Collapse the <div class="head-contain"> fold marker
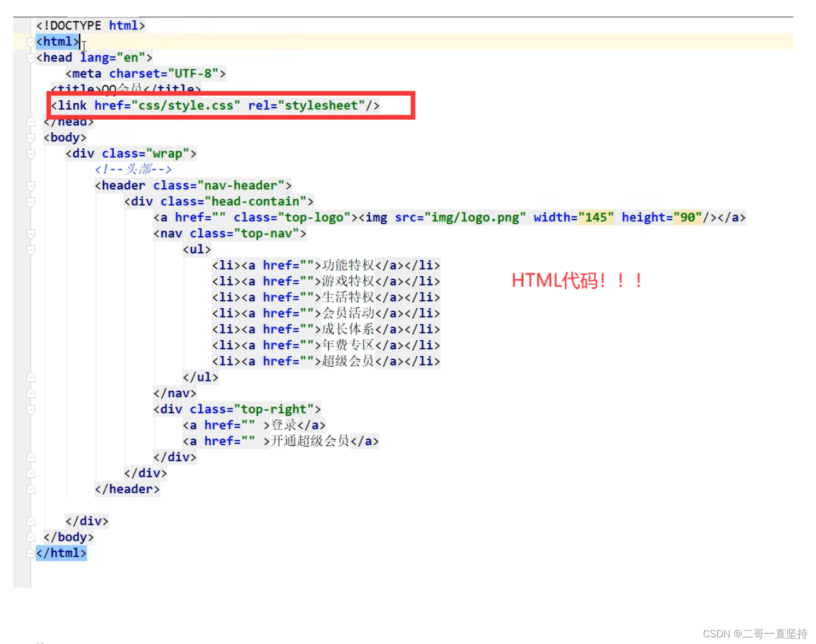This screenshot has width=816, height=644. point(31,201)
